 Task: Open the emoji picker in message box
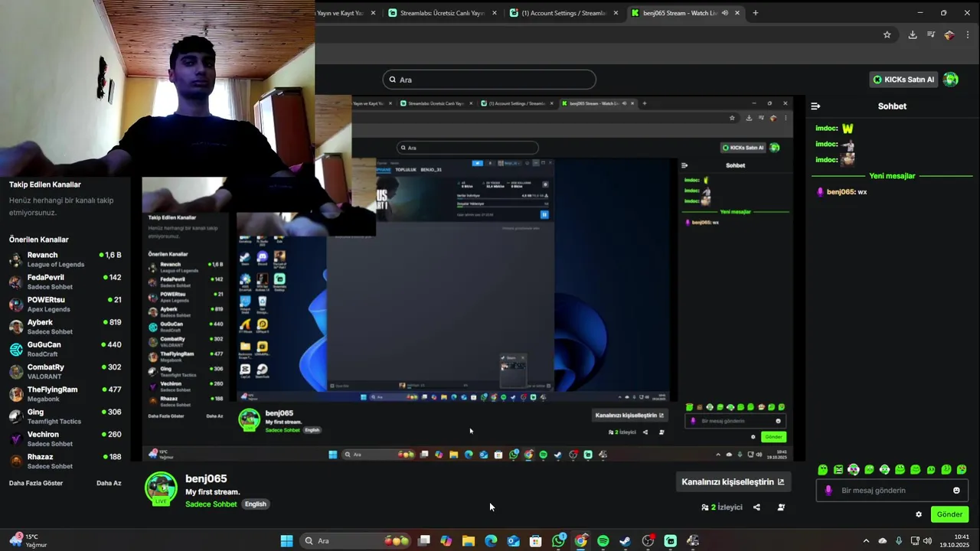click(956, 491)
